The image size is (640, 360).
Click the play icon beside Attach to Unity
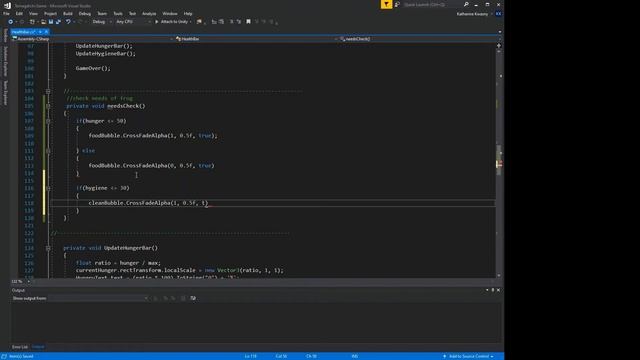tap(157, 22)
